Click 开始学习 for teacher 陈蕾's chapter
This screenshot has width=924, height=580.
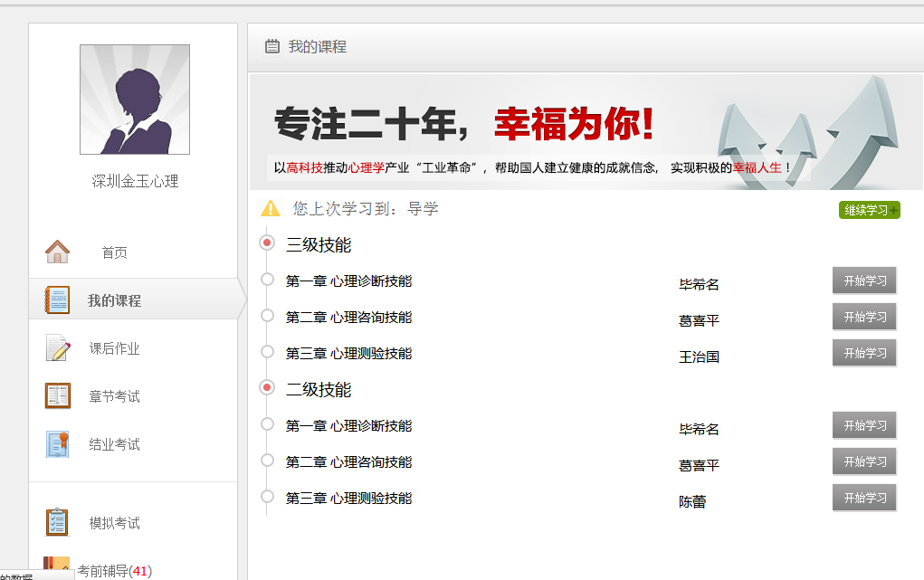pyautogui.click(x=864, y=498)
